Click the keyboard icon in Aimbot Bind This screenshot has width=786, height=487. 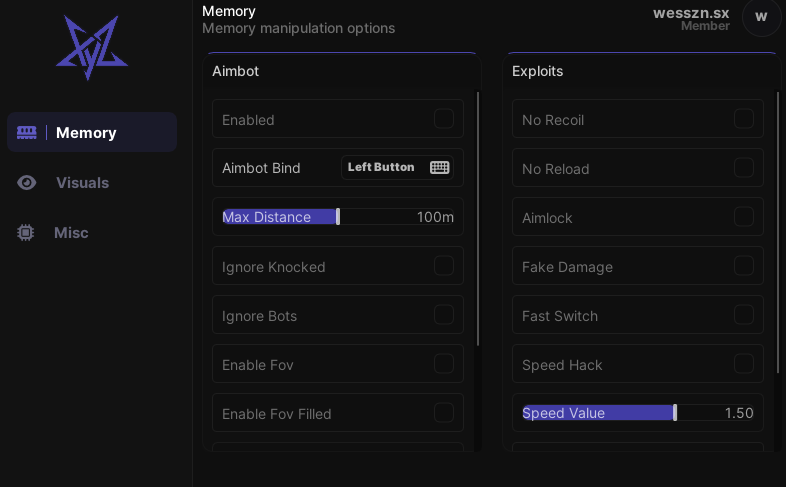(x=439, y=167)
